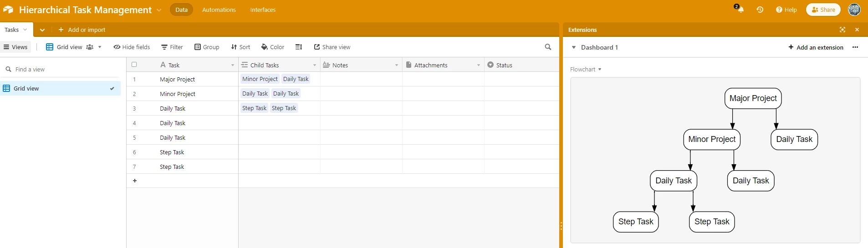Screen dimensions: 868x248
Task: Open the Task column header dropdown
Action: pos(233,65)
